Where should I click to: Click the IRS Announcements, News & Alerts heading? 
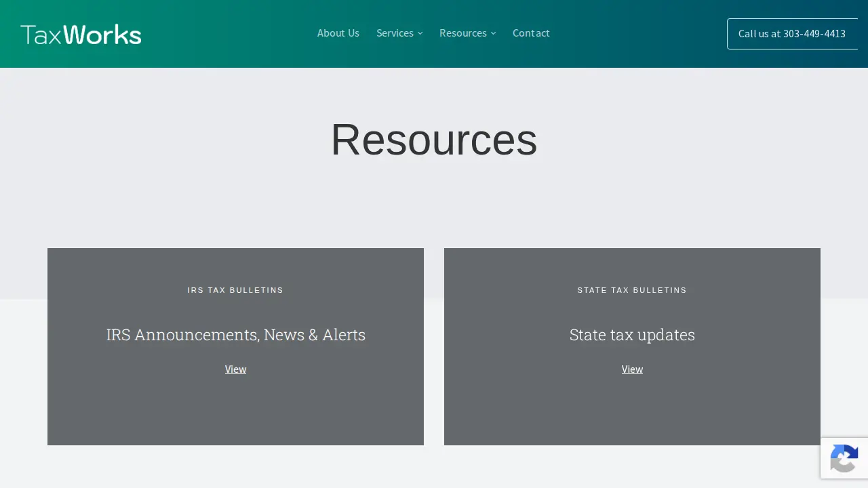(235, 335)
